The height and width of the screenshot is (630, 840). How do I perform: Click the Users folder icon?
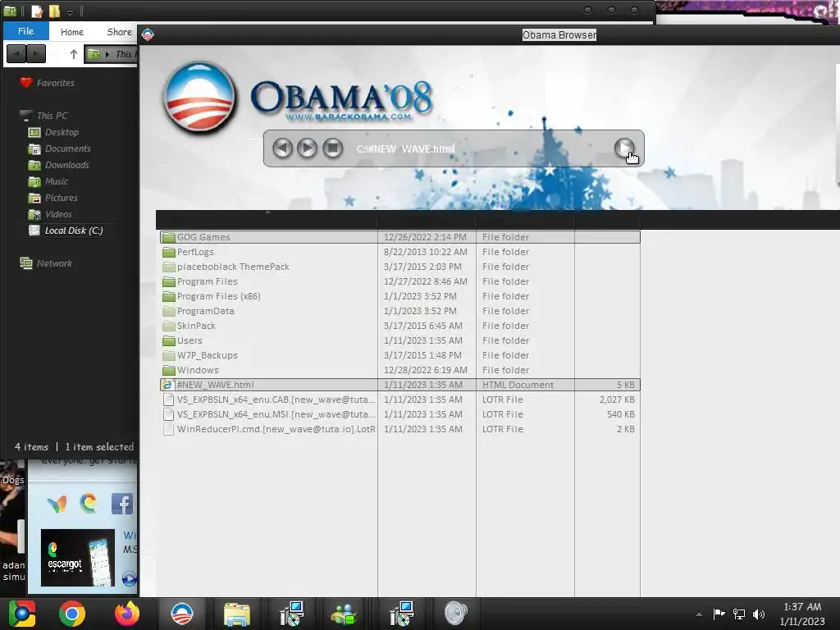coord(169,340)
